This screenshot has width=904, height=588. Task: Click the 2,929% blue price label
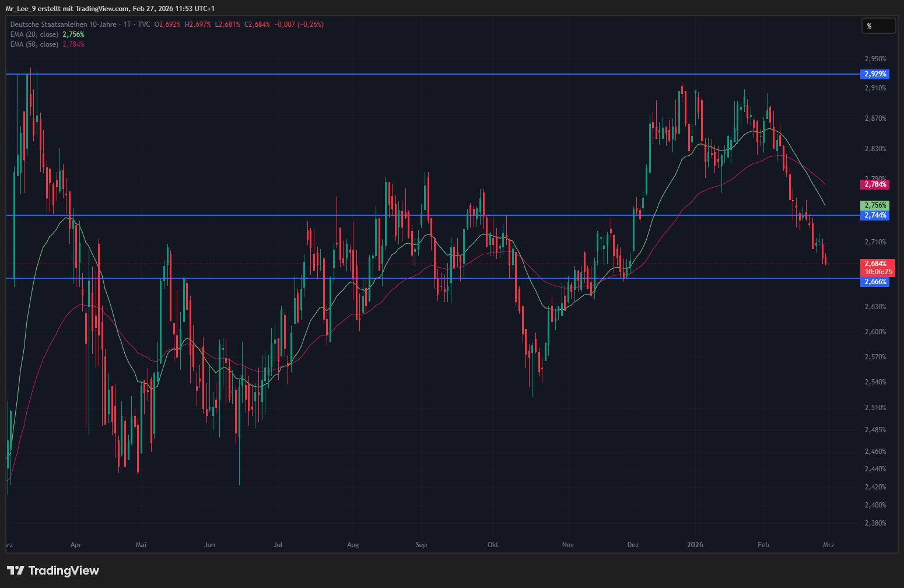(x=875, y=74)
